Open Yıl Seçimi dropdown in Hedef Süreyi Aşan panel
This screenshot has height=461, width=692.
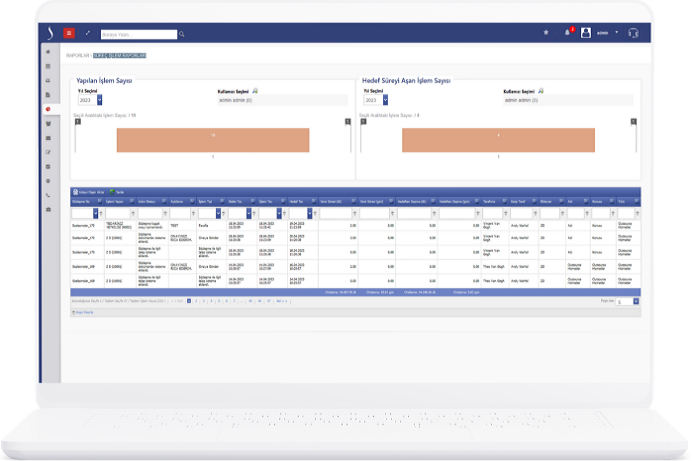[x=385, y=100]
